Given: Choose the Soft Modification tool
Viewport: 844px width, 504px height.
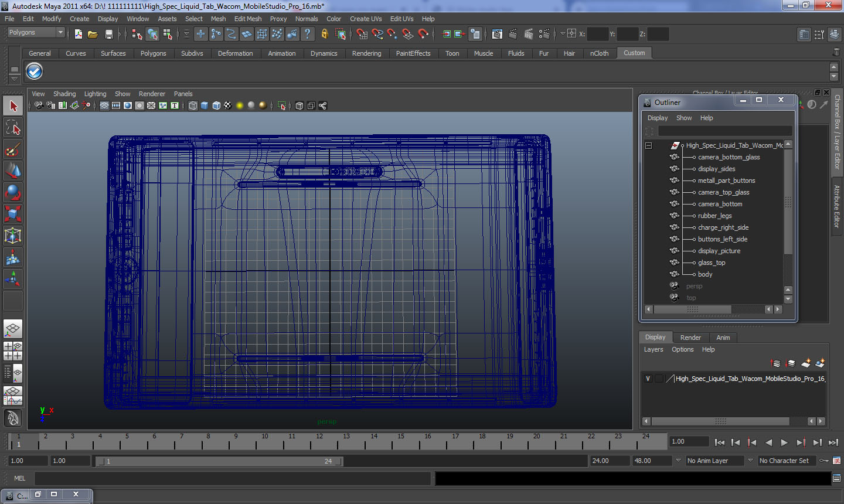Looking at the screenshot, I should pos(13,257).
